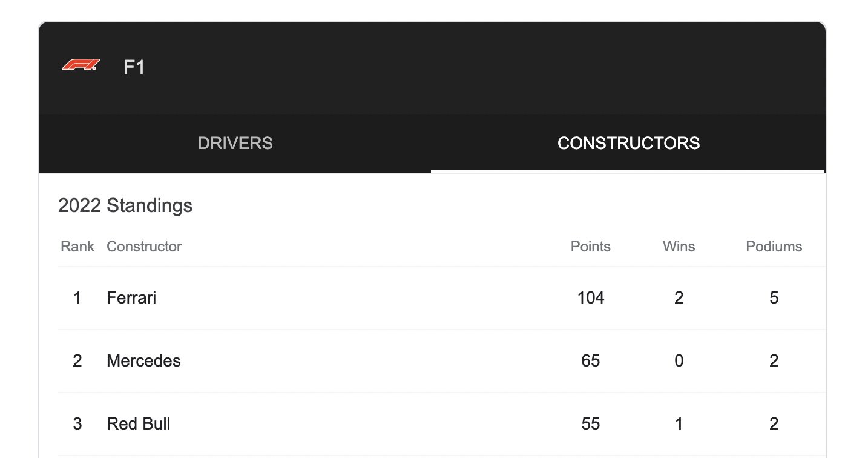This screenshot has height=458, width=868.
Task: Select the Constructors tab
Action: 628,143
